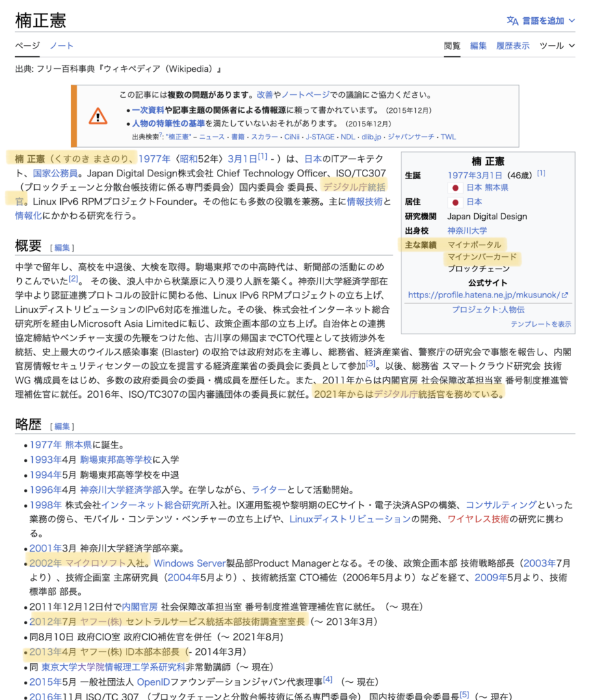Open the 内閣官房 link
This screenshot has height=700, width=591.
click(140, 607)
